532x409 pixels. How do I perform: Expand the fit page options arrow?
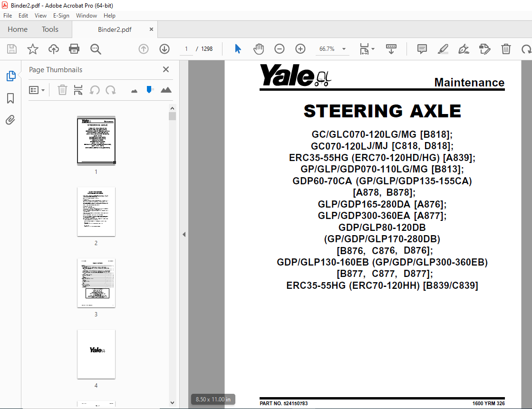point(373,49)
